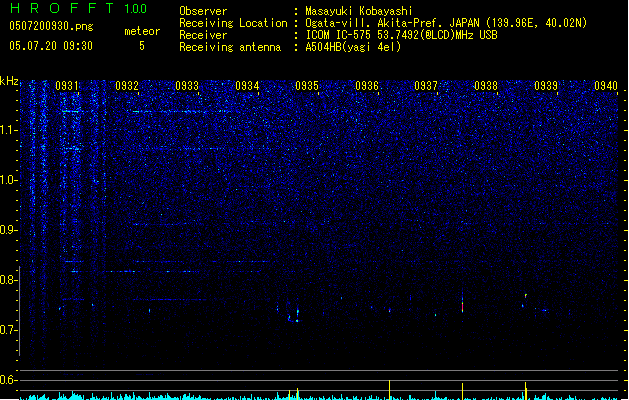Click the 1.1 kHz frequency label
This screenshot has width=629, height=400.
click(9, 130)
